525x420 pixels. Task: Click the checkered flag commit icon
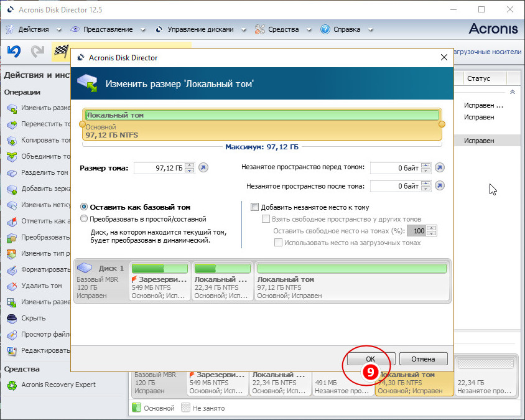coord(62,51)
